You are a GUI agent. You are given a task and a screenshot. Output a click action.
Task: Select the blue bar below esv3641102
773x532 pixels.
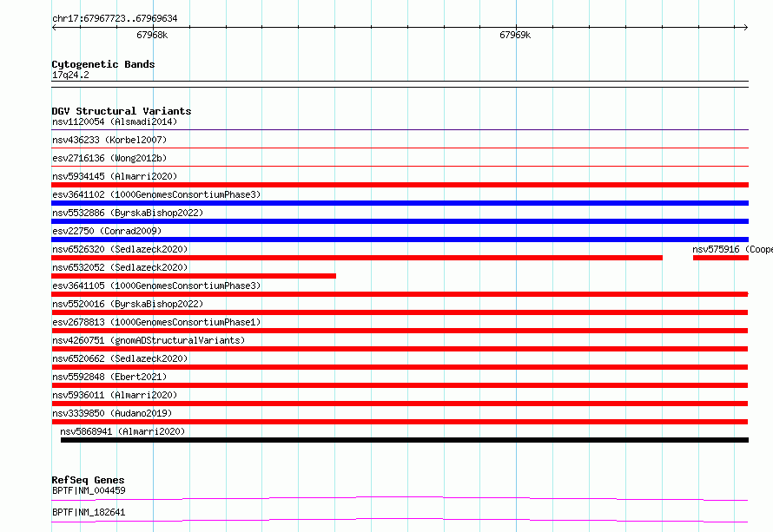(x=400, y=203)
